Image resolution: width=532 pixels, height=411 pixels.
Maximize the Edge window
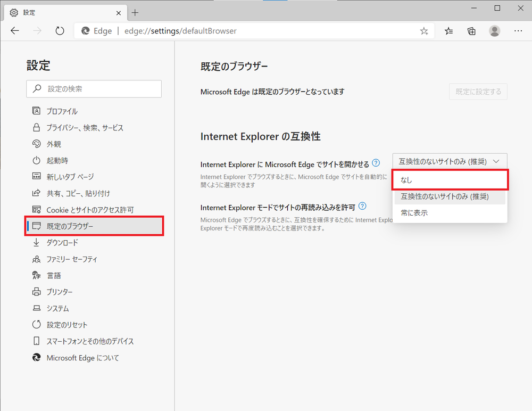[497, 8]
